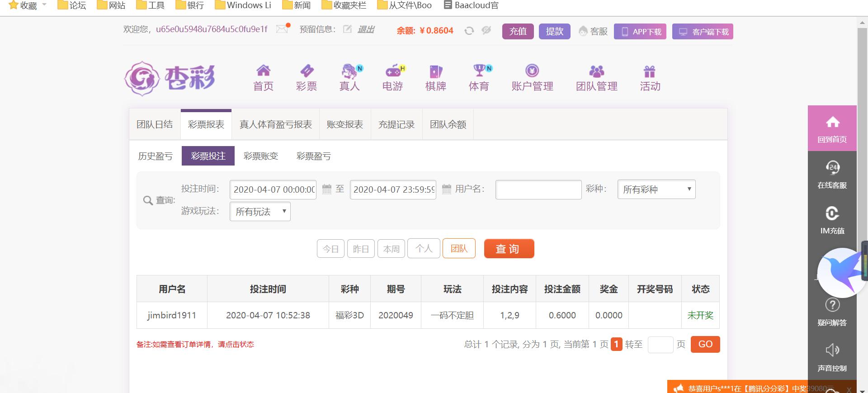
Task: Expand the 收藏 bookmarks dropdown arrow
Action: (x=44, y=5)
